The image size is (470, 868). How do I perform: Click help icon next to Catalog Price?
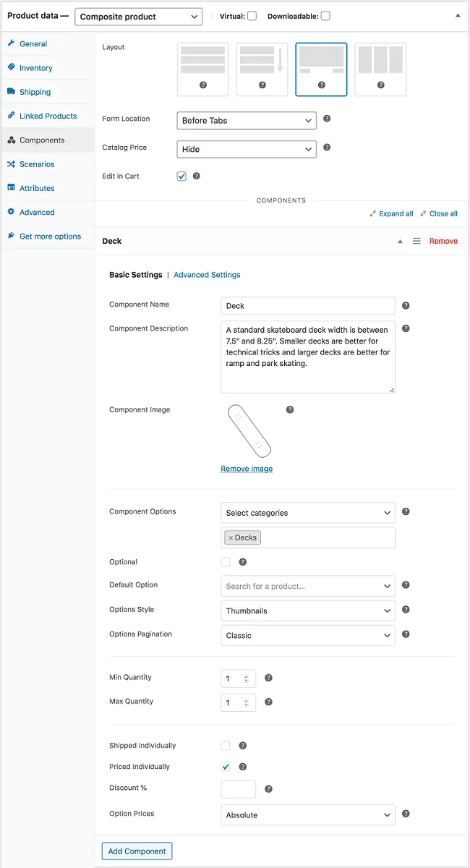pos(327,148)
